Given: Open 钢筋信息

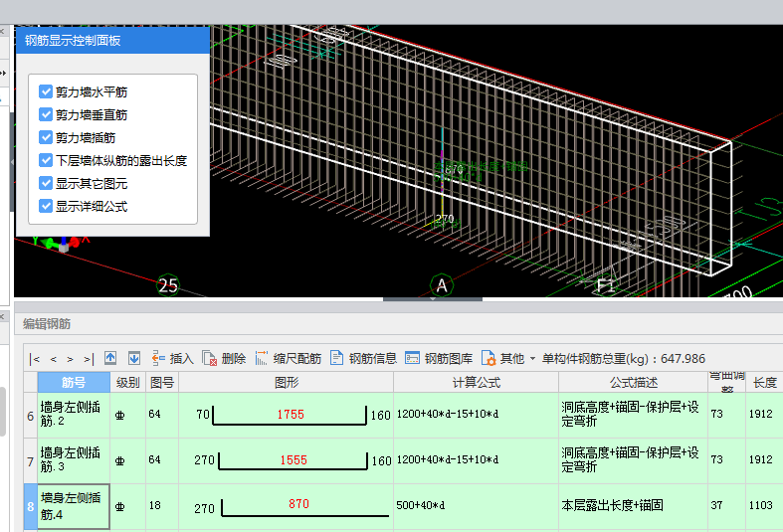Looking at the screenshot, I should point(363,358).
